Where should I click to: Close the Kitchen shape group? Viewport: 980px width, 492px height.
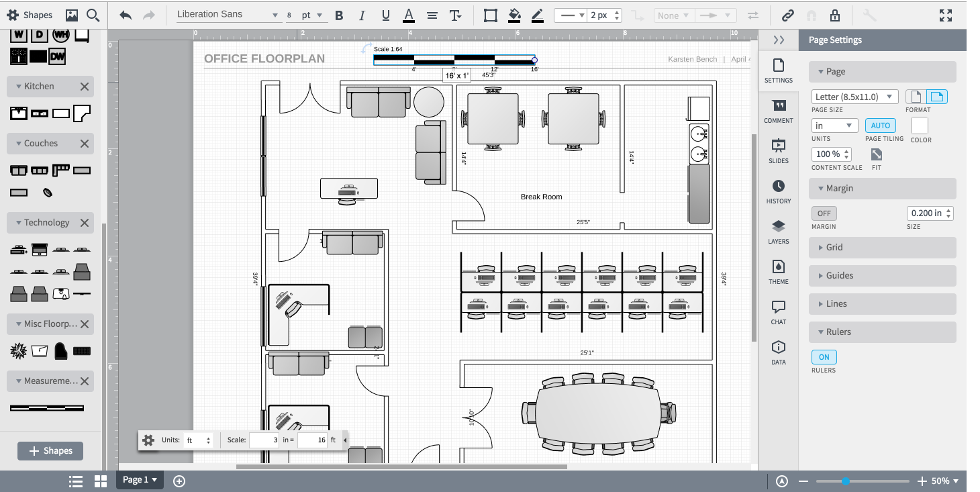pyautogui.click(x=85, y=86)
